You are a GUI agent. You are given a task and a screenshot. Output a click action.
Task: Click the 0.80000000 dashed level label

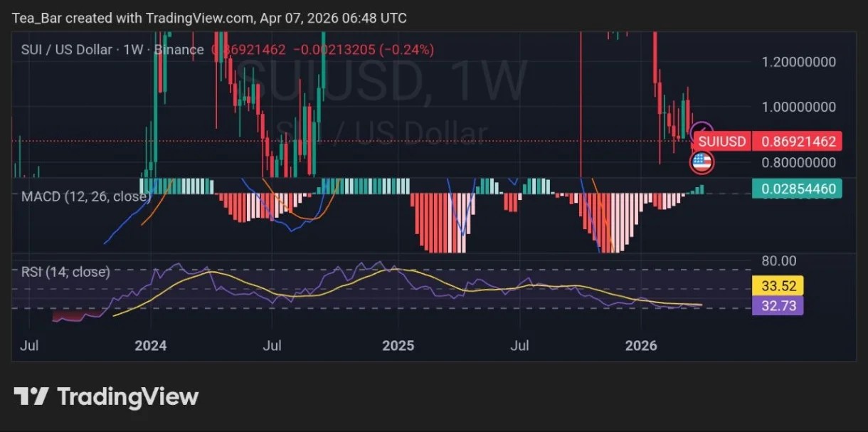pos(798,162)
